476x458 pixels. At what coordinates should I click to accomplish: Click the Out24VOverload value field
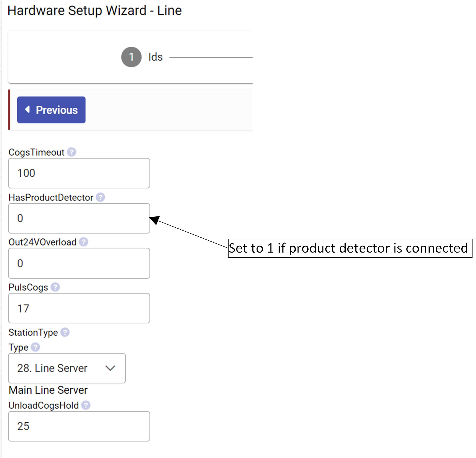(79, 263)
